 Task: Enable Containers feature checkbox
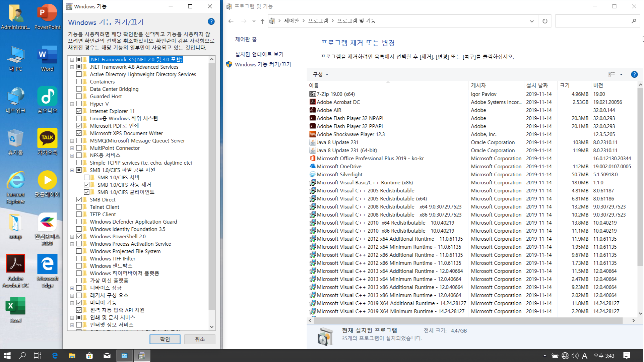point(79,81)
